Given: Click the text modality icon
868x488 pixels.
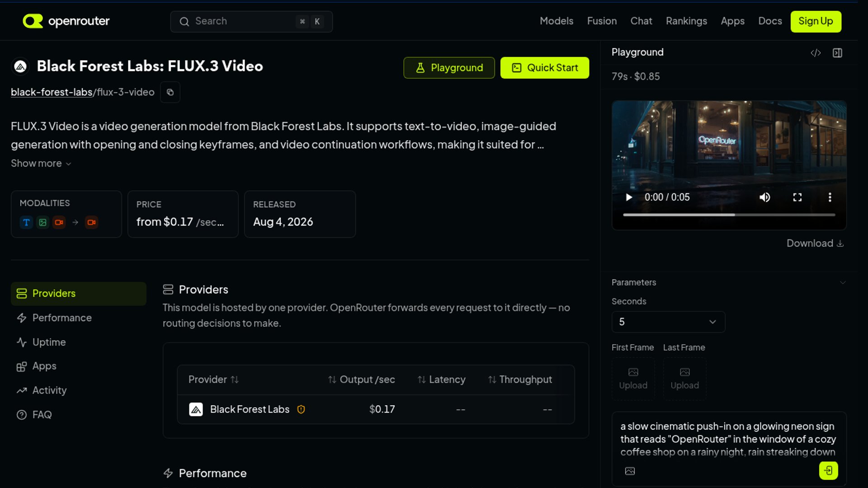Looking at the screenshot, I should (x=26, y=222).
